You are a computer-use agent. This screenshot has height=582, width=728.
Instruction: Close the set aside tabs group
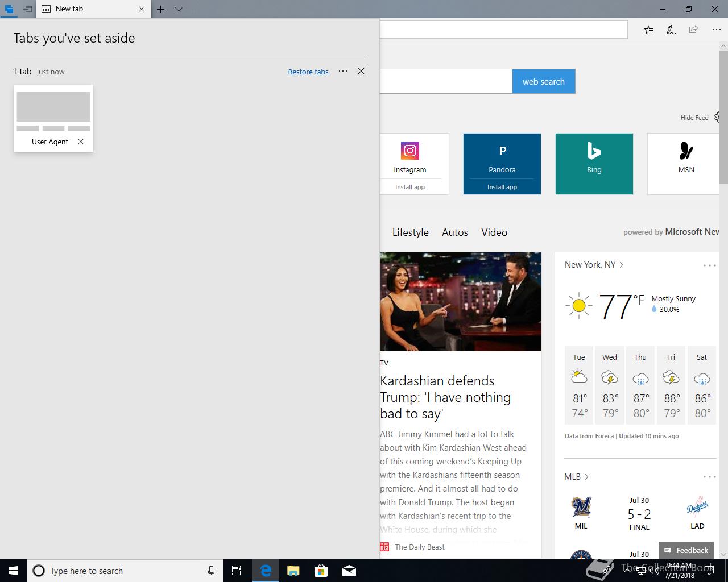(361, 71)
